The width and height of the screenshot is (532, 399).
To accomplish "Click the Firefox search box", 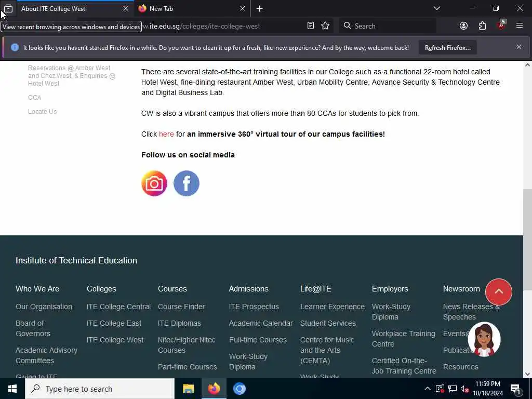I will pyautogui.click(x=388, y=26).
